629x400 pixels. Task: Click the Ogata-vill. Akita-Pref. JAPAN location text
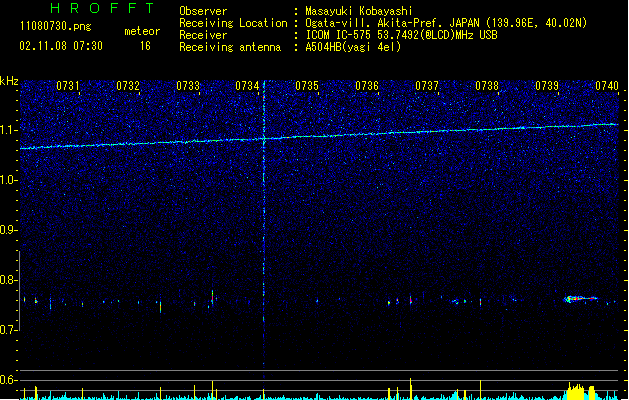tap(446, 23)
